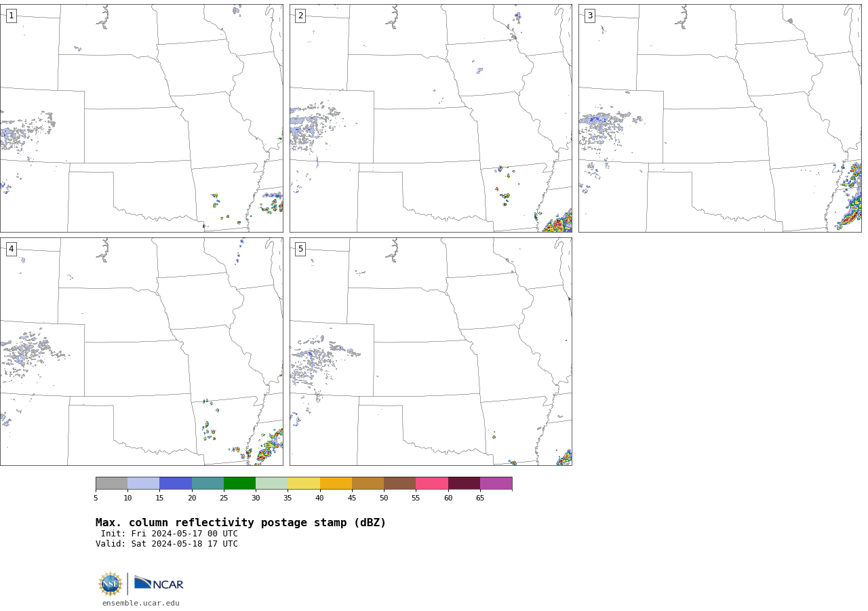The height and width of the screenshot is (611, 868).
Task: Click the teal 20-25 dBZ swatch
Action: click(x=208, y=484)
